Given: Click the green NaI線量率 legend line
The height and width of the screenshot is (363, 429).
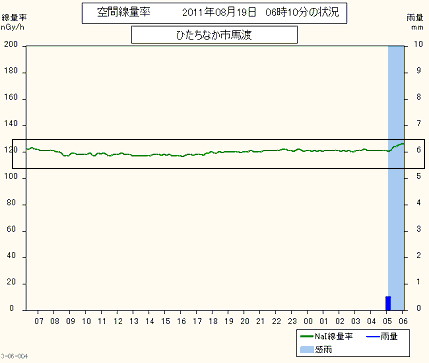Looking at the screenshot, I should coord(307,337).
